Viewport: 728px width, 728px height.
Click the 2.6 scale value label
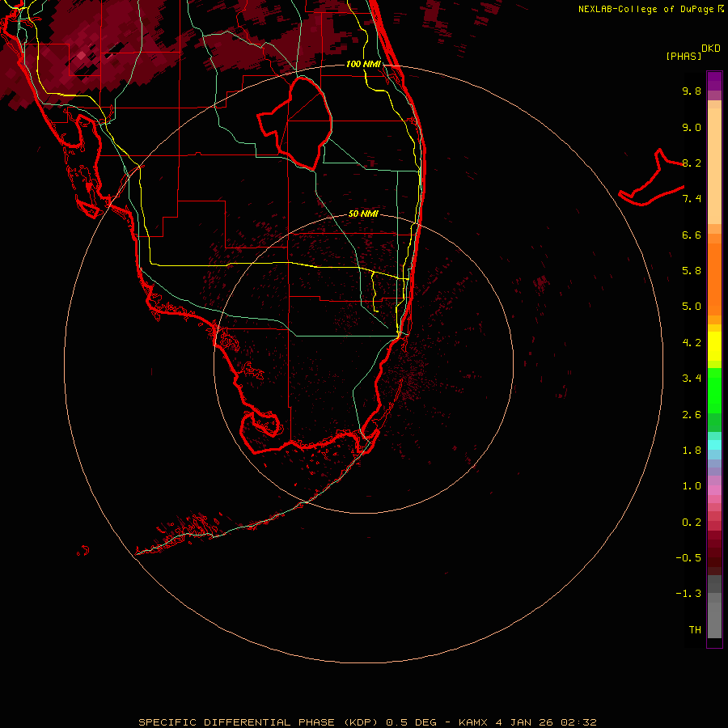[692, 415]
